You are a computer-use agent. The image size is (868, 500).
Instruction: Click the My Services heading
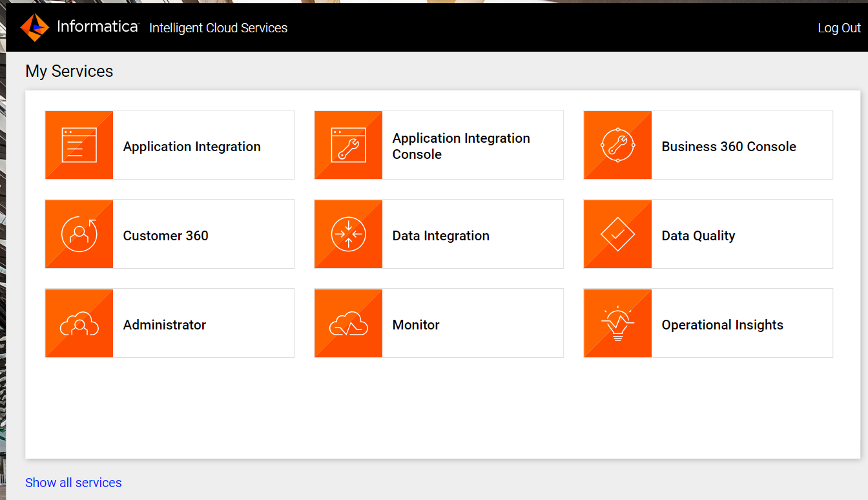pyautogui.click(x=69, y=71)
